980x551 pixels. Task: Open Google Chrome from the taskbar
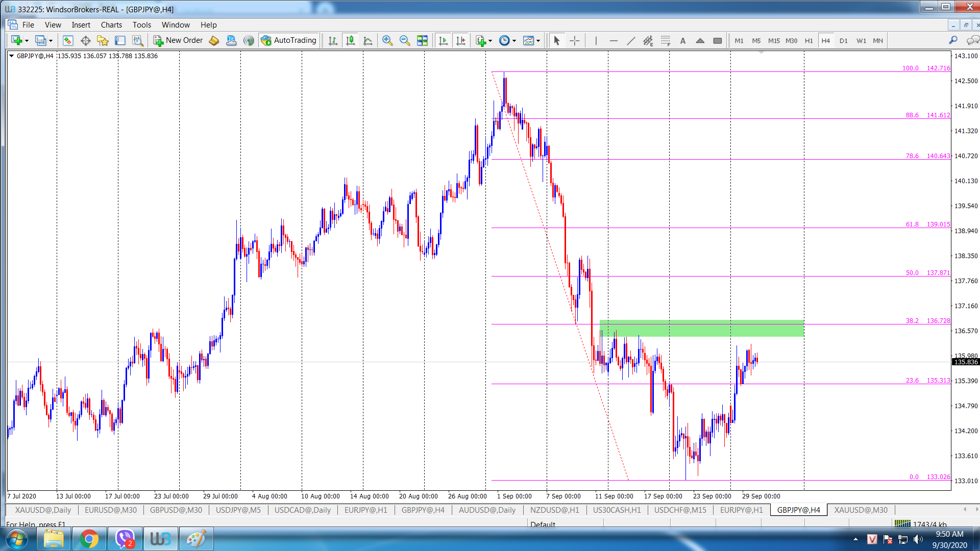tap(89, 539)
